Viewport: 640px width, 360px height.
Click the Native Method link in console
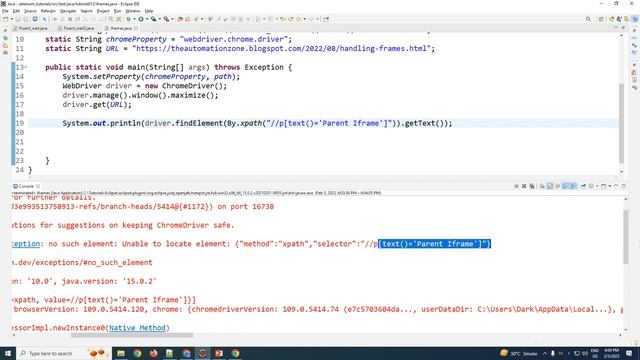137,328
